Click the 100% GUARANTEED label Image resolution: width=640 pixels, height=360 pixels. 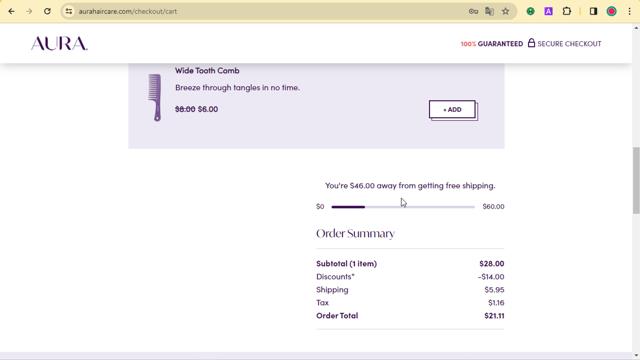click(492, 44)
